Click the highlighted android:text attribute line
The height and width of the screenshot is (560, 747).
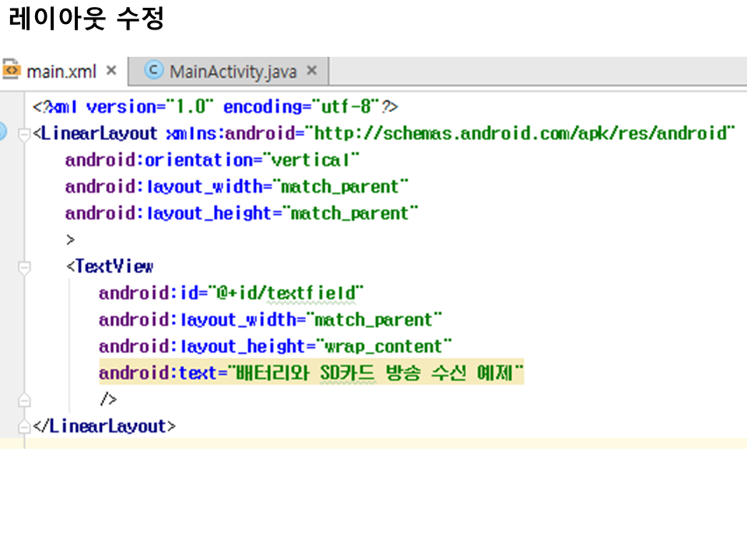click(311, 373)
